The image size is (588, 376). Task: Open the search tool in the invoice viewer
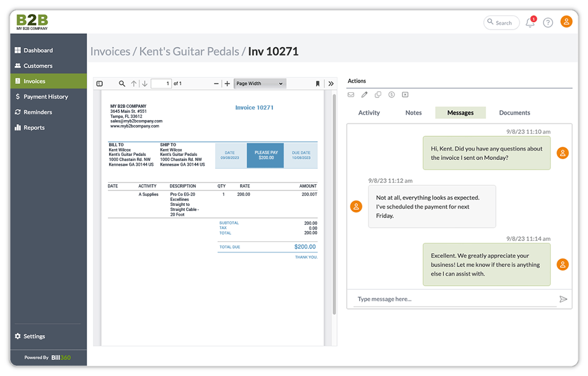[x=122, y=83]
